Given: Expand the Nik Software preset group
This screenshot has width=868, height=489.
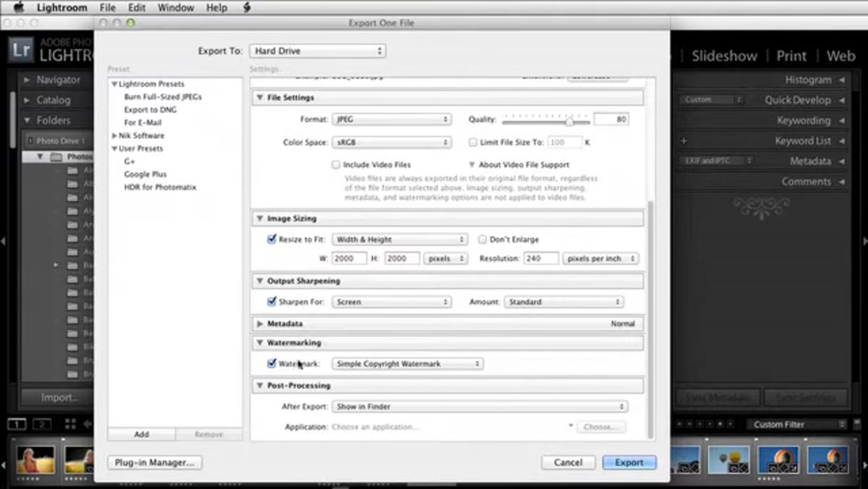Looking at the screenshot, I should 114,136.
